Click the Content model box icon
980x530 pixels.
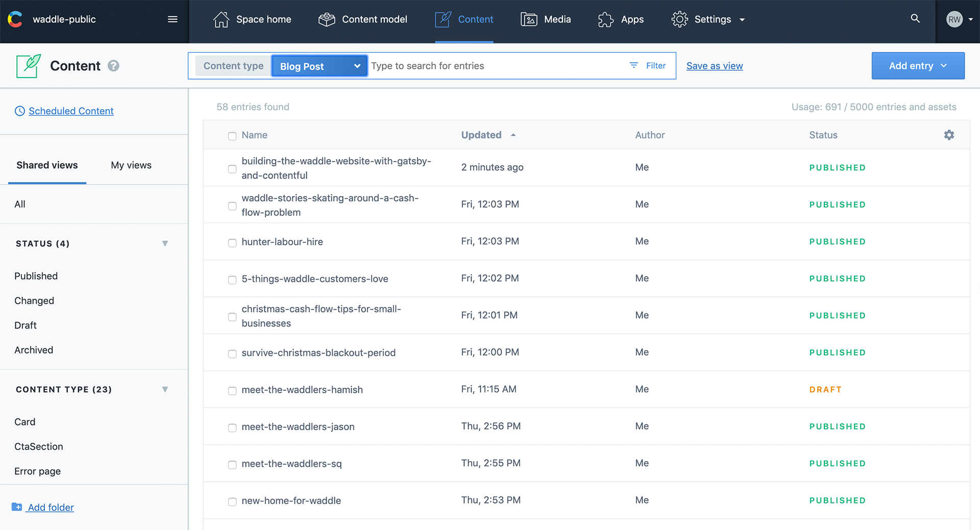pos(327,19)
